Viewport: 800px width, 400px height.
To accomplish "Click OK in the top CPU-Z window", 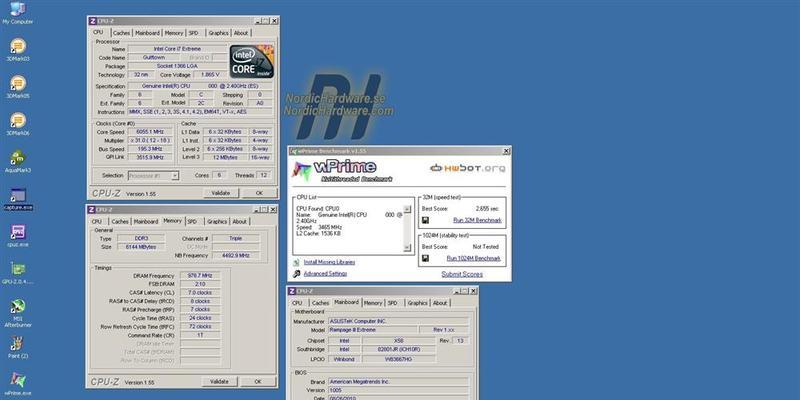I will click(x=259, y=193).
